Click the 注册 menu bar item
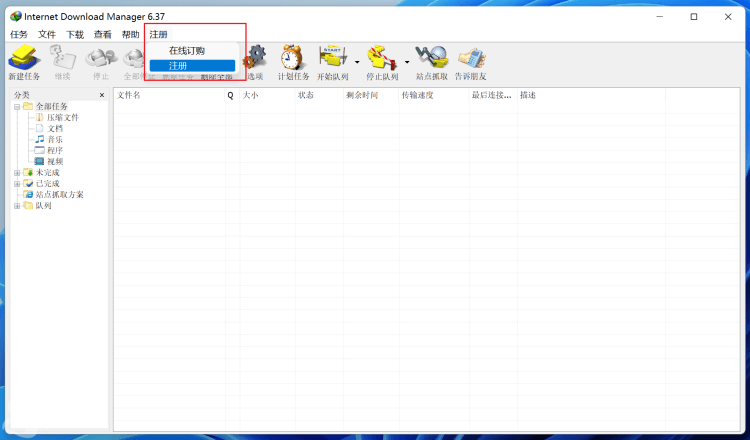The image size is (750, 440). (x=158, y=34)
